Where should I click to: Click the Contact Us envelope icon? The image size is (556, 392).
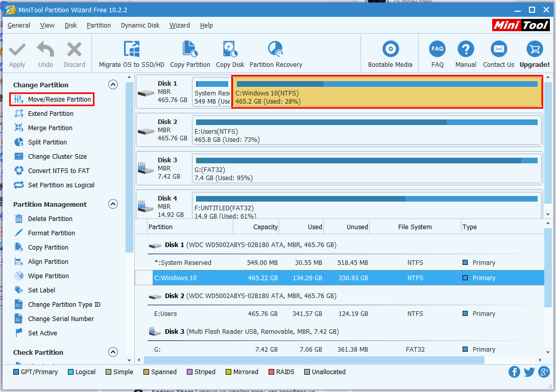498,50
